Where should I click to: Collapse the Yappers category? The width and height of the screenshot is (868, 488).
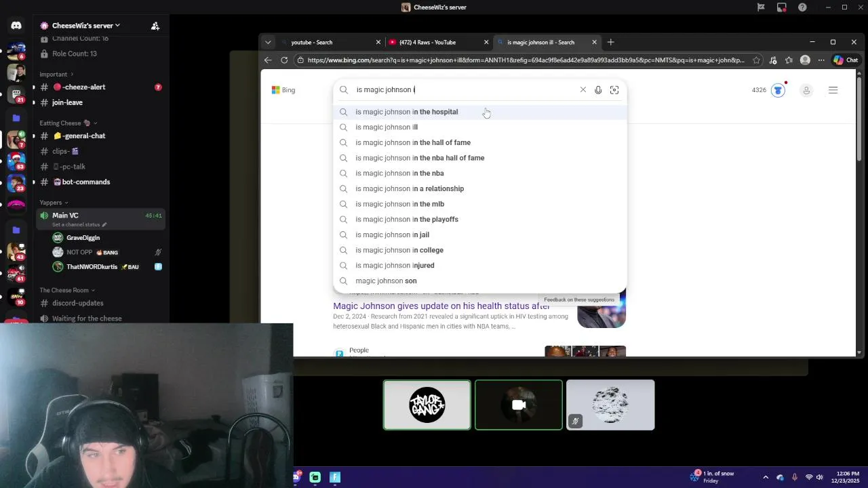pos(54,202)
